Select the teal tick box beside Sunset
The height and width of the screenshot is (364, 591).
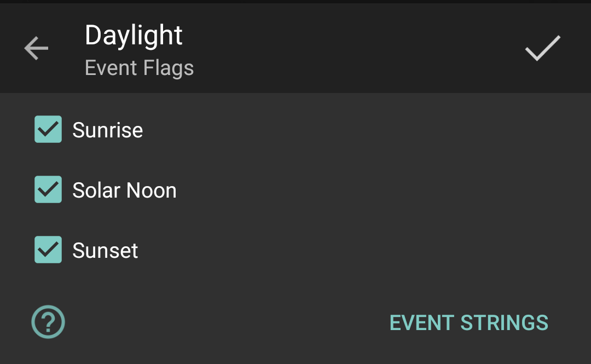coord(48,250)
